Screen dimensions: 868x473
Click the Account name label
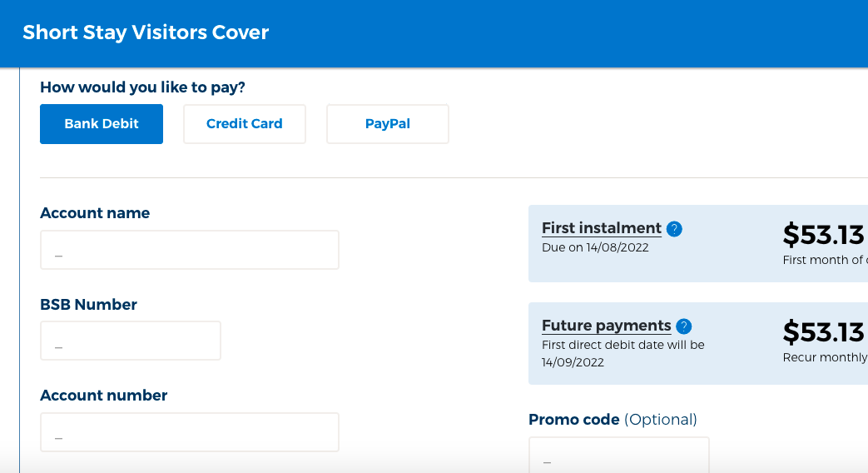[95, 213]
